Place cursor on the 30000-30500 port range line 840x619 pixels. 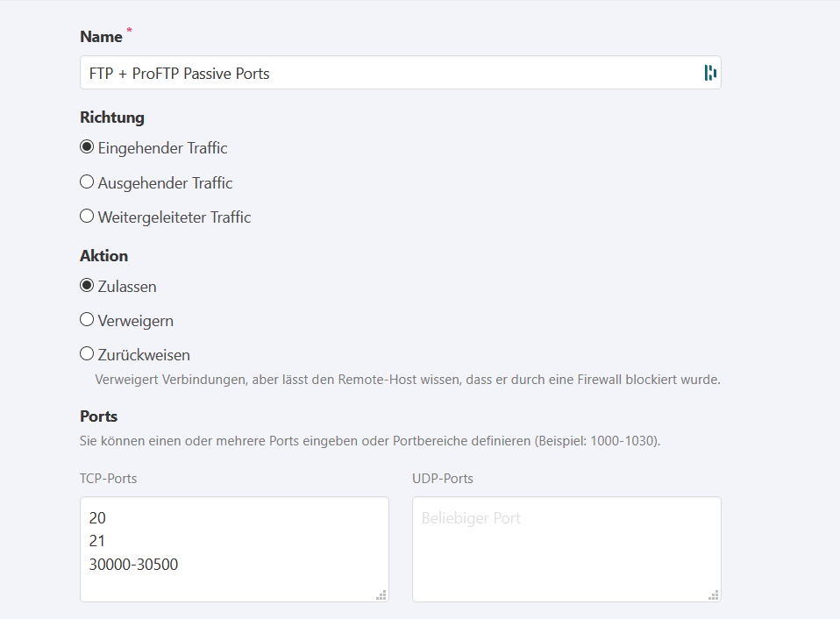pos(133,565)
